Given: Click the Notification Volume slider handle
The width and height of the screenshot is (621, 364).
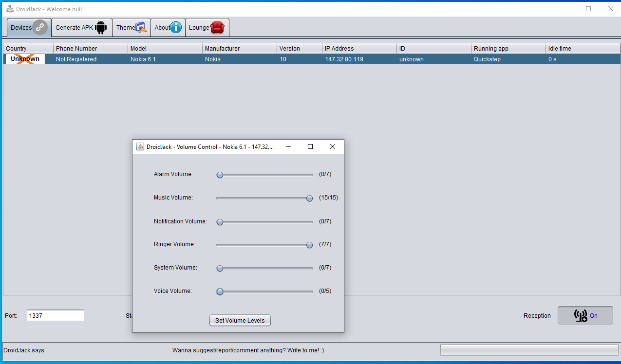Looking at the screenshot, I should click(220, 222).
